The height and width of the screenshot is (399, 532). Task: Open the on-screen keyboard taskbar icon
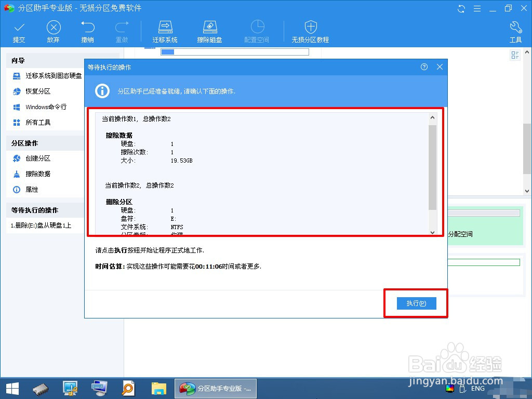pyautogui.click(x=99, y=389)
